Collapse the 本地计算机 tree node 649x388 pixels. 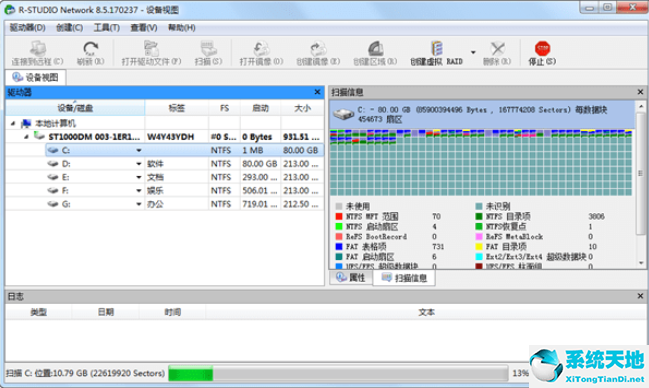(13, 123)
